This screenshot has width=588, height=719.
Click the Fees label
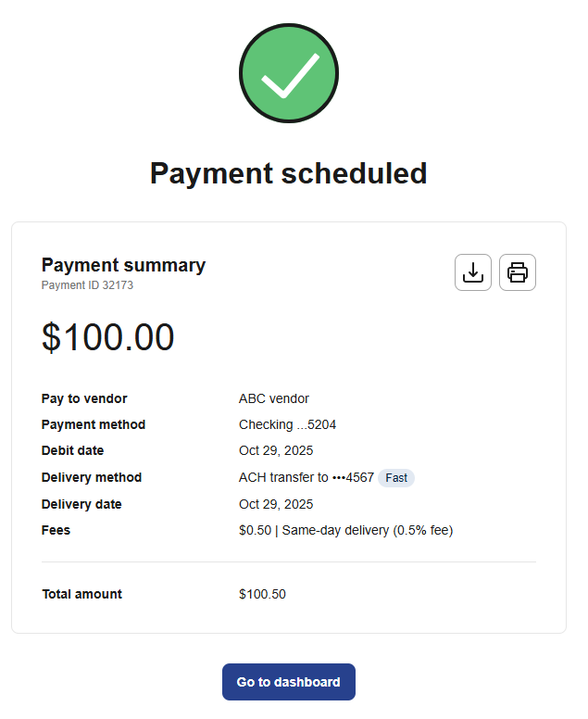click(x=56, y=530)
